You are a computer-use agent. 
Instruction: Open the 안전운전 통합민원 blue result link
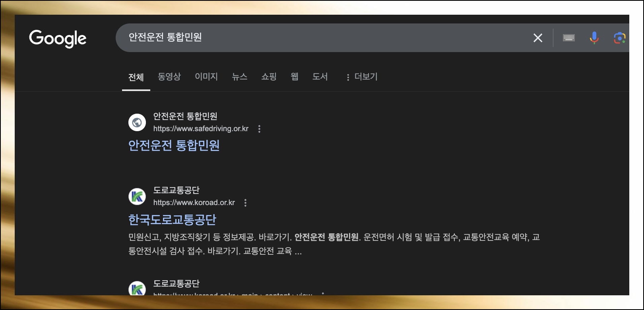[x=174, y=145]
